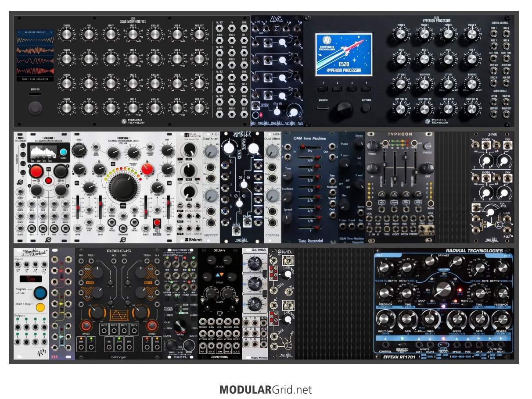The height and width of the screenshot is (399, 532).
Task: Open the MODULARGrid.net logo link
Action: [266, 390]
